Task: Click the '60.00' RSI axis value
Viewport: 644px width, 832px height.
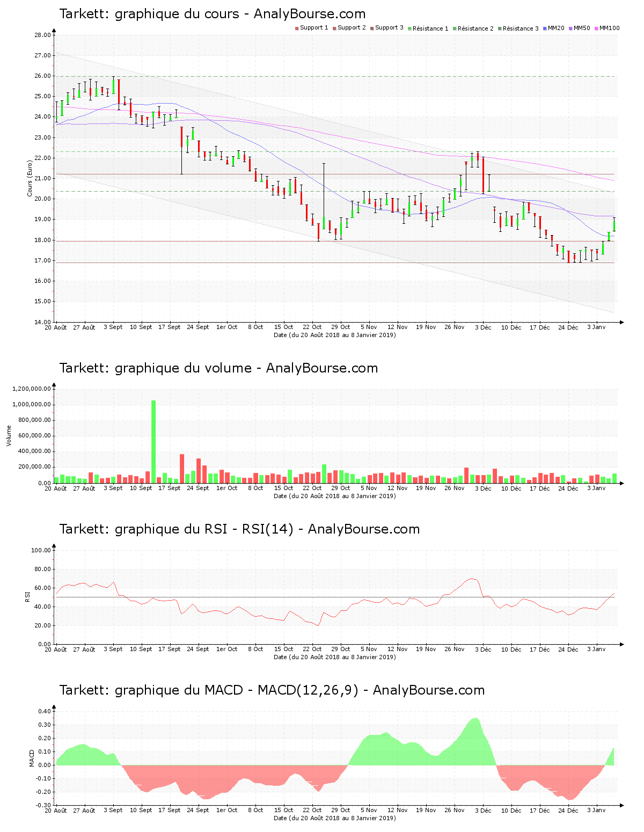Action: click(x=42, y=588)
